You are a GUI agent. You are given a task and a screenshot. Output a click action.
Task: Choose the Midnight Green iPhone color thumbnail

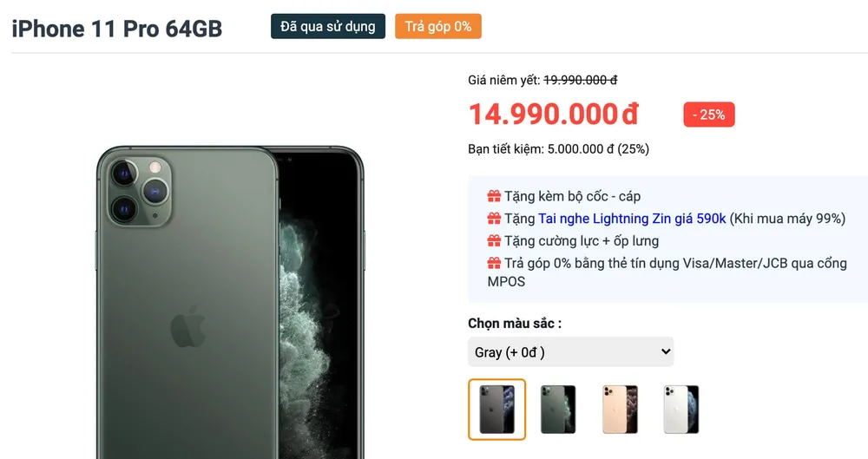coord(558,410)
